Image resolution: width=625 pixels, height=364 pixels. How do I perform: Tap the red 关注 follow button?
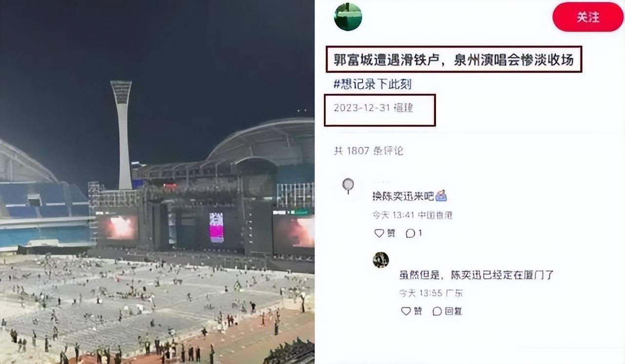(588, 17)
